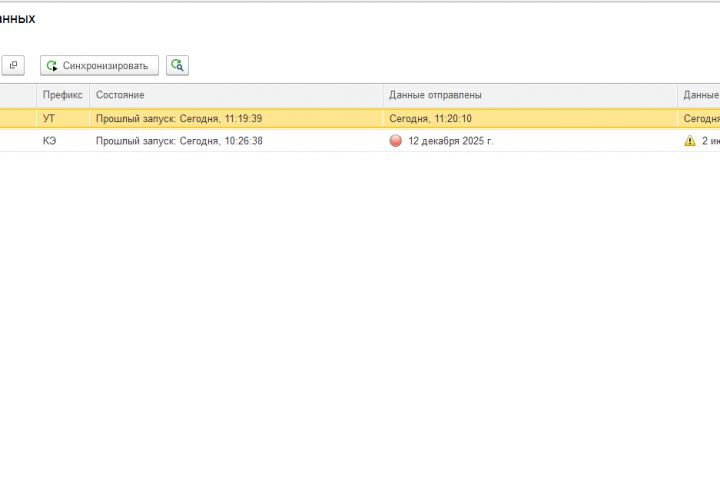Click the small window icon button left of Синхронизировать
Viewport: 720px width, 480px height.
point(13,65)
